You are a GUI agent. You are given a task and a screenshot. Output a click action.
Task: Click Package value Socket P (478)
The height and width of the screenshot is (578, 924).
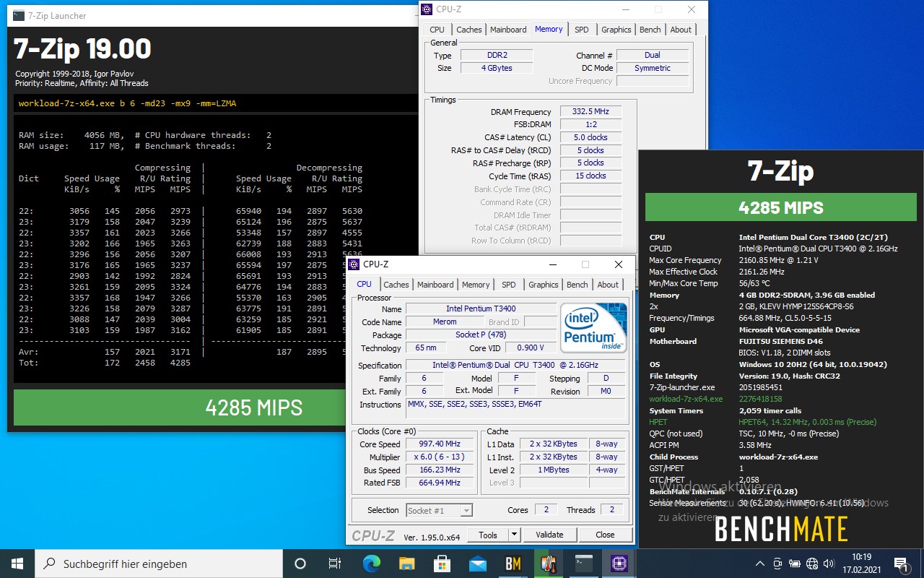coord(481,335)
